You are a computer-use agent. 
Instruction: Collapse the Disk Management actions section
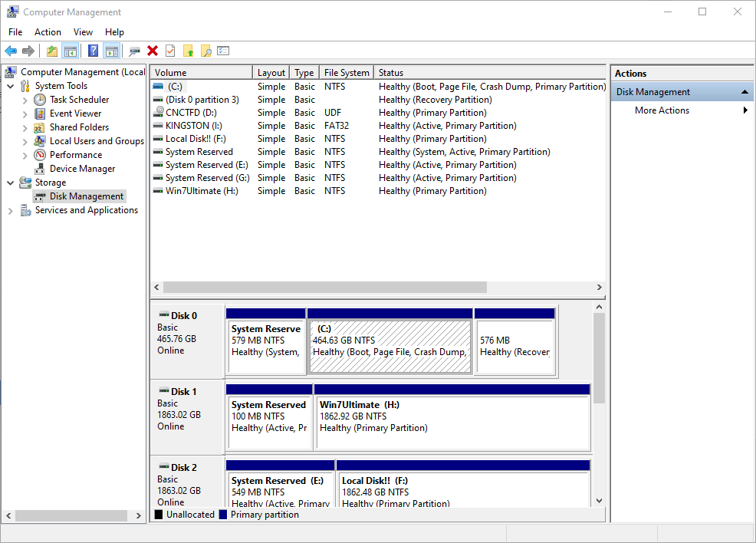[x=744, y=92]
